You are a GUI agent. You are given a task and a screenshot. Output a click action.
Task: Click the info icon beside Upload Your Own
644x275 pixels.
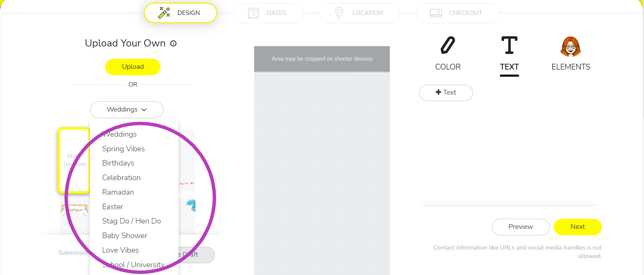pos(173,43)
